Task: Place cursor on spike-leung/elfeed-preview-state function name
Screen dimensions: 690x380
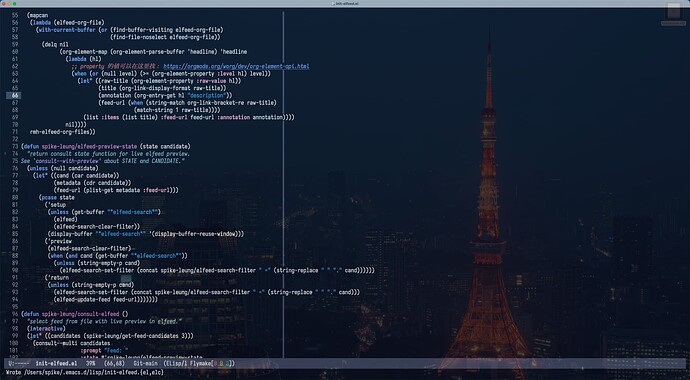Action: click(89, 146)
